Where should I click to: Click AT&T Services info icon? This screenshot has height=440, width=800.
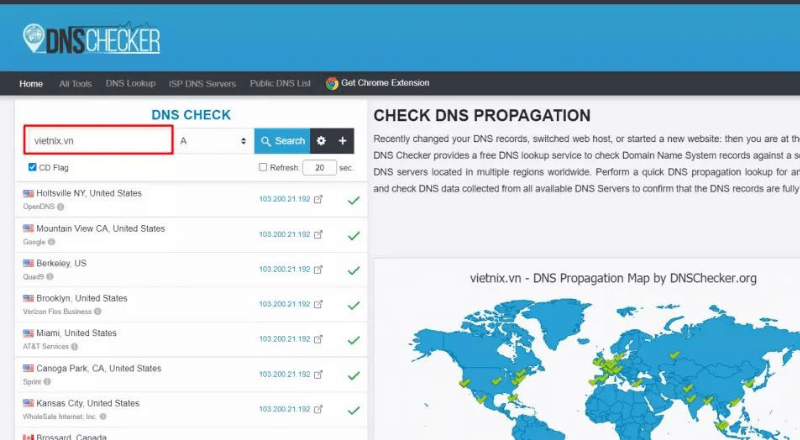(74, 347)
